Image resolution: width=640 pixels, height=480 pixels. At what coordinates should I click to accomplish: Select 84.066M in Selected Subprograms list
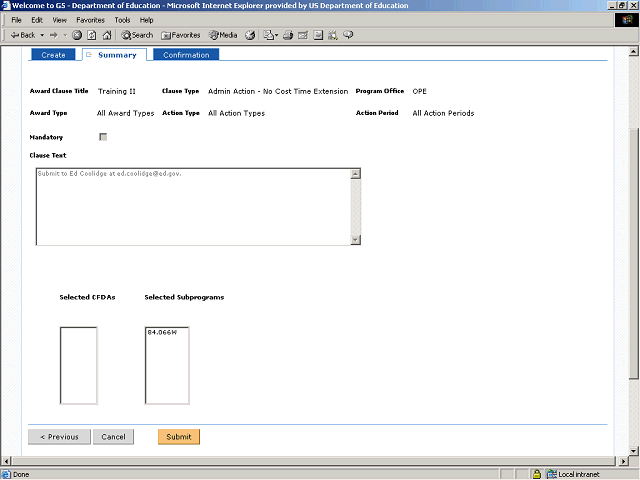162,333
